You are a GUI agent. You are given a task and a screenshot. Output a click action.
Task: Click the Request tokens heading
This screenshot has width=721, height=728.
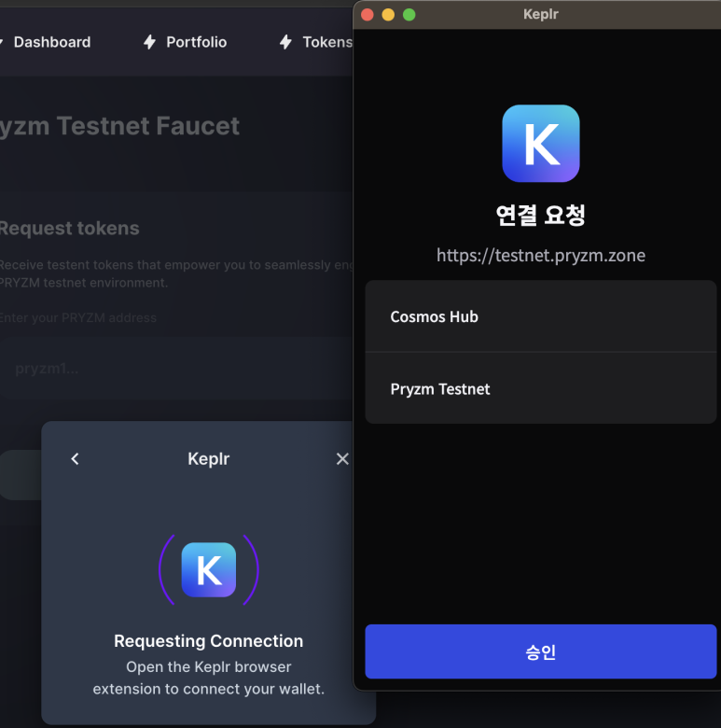69,229
